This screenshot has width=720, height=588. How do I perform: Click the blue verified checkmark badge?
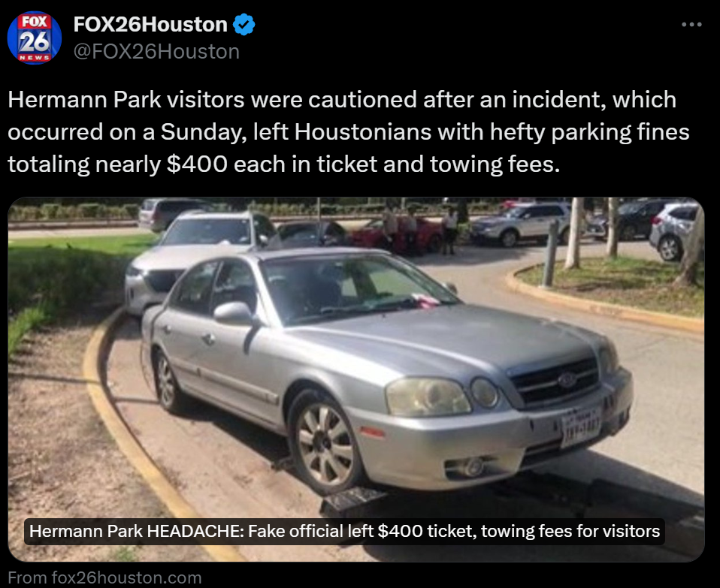point(244,24)
